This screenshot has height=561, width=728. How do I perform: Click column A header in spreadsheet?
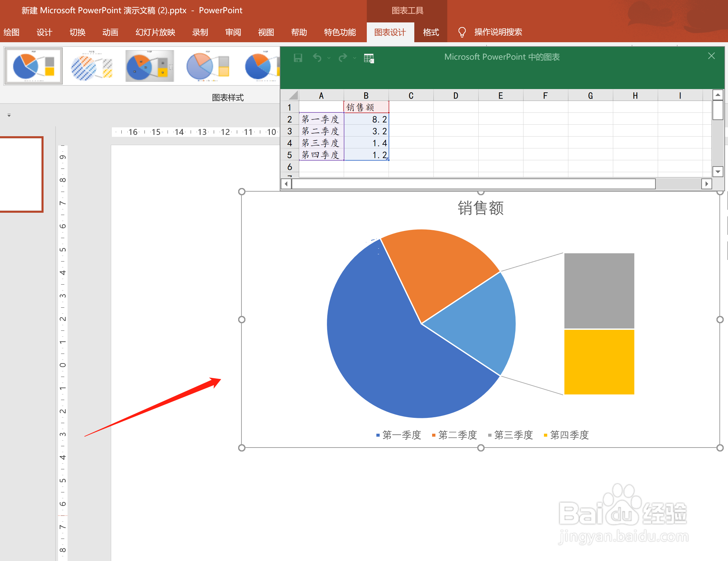tap(321, 96)
